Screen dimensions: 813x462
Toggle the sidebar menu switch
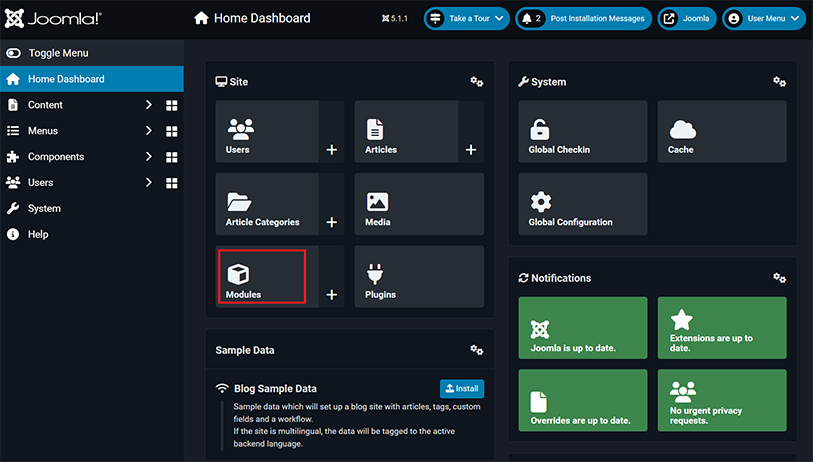(13, 53)
